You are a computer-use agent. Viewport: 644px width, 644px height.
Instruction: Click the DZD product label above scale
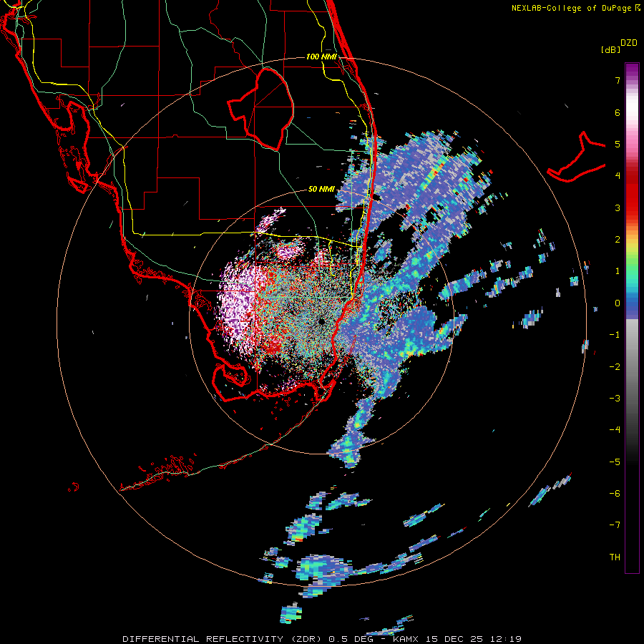629,43
